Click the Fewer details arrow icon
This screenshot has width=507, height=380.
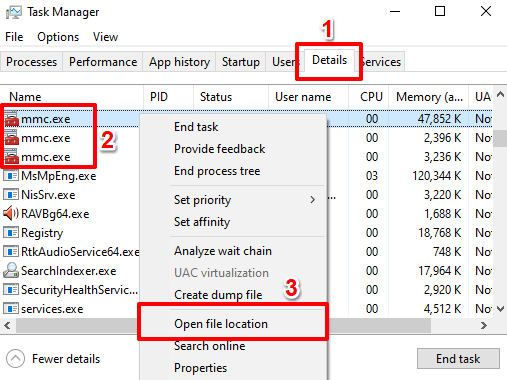tap(15, 359)
